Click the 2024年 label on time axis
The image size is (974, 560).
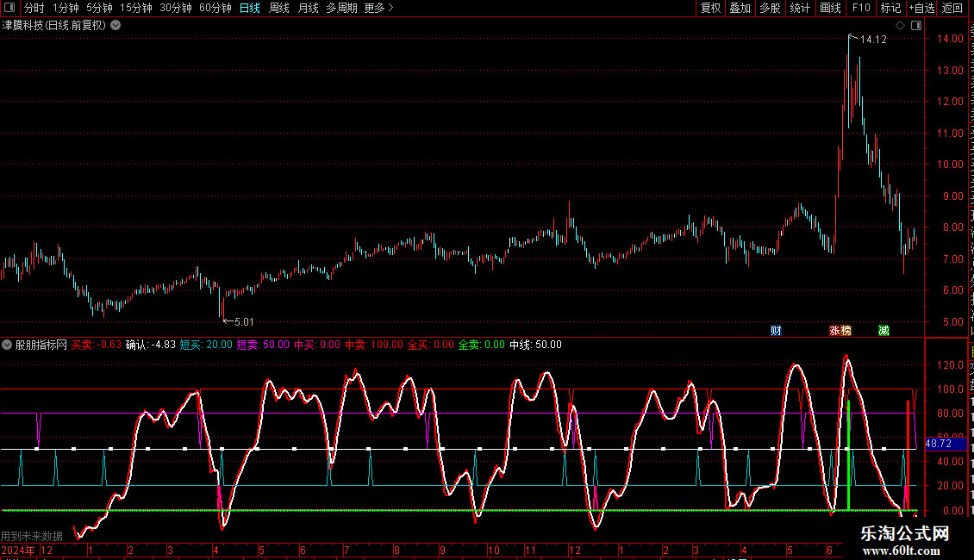click(x=18, y=551)
